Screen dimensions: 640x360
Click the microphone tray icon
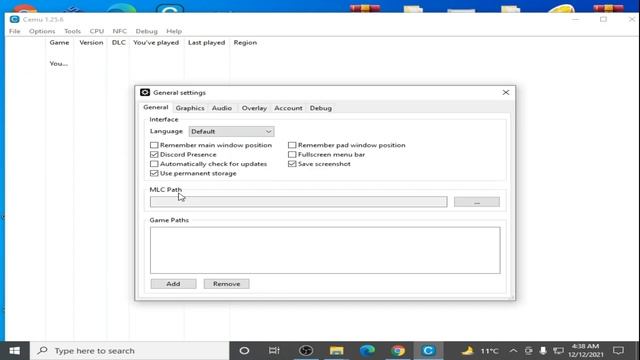pos(543,351)
